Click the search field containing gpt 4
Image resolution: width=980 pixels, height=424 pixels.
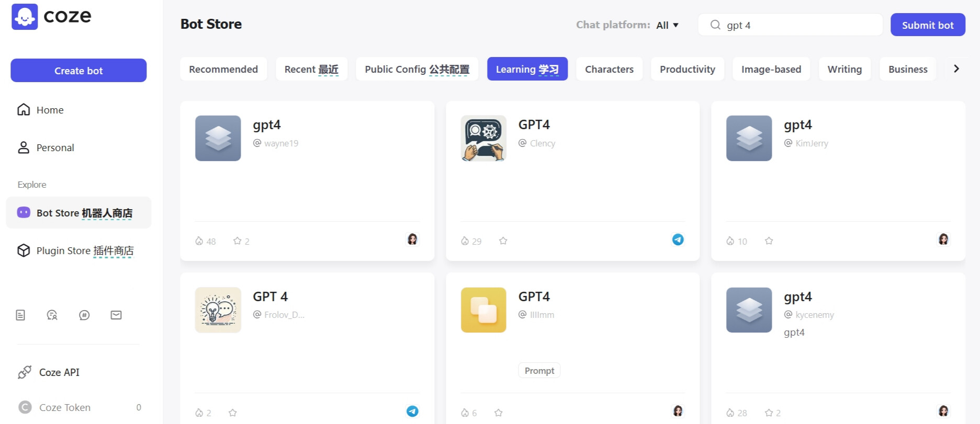tap(790, 25)
